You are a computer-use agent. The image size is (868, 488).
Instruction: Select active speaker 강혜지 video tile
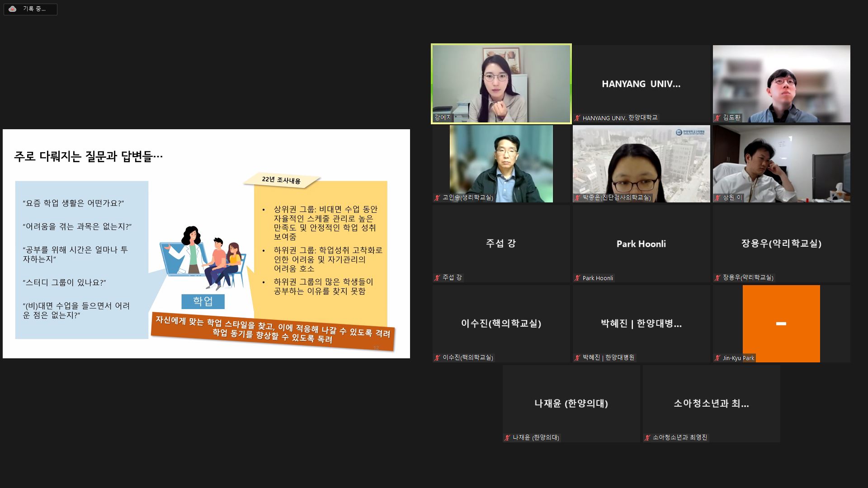501,84
